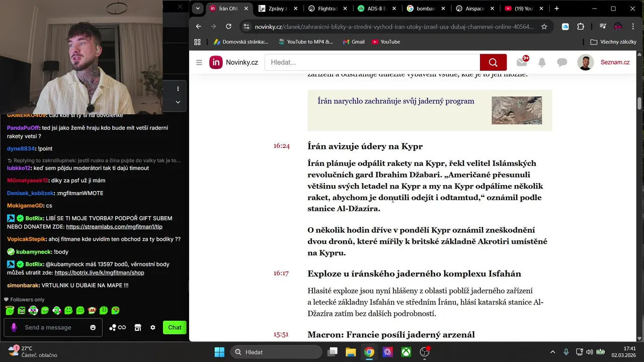
Task: Focus the Send a message chat field
Action: [53, 327]
